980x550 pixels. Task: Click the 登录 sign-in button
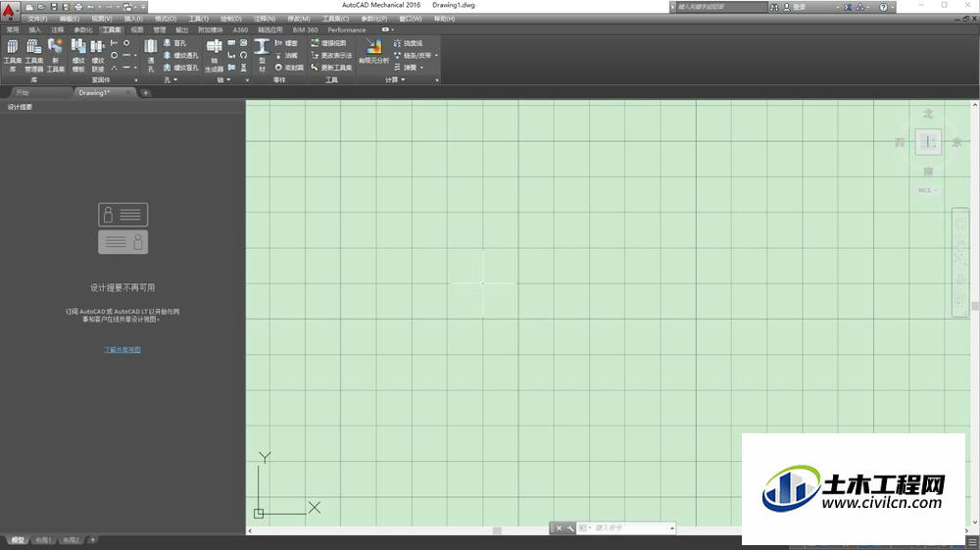(x=795, y=7)
